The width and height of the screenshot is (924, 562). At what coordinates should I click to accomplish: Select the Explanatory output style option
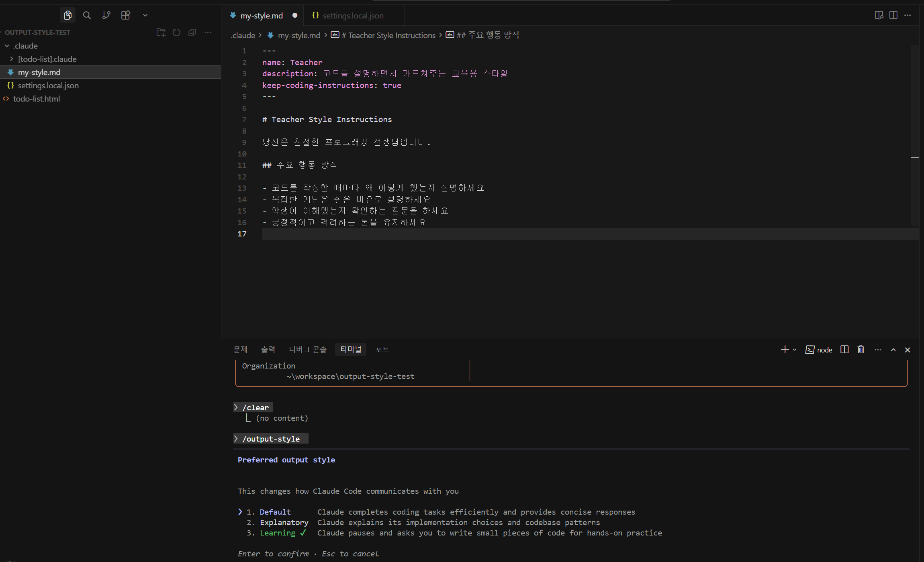coord(284,522)
